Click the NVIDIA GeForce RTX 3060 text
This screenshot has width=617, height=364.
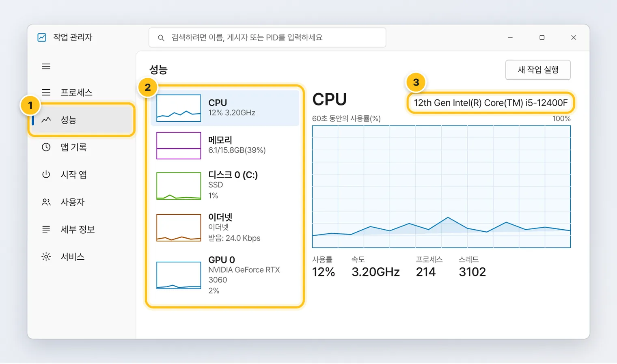(244, 275)
